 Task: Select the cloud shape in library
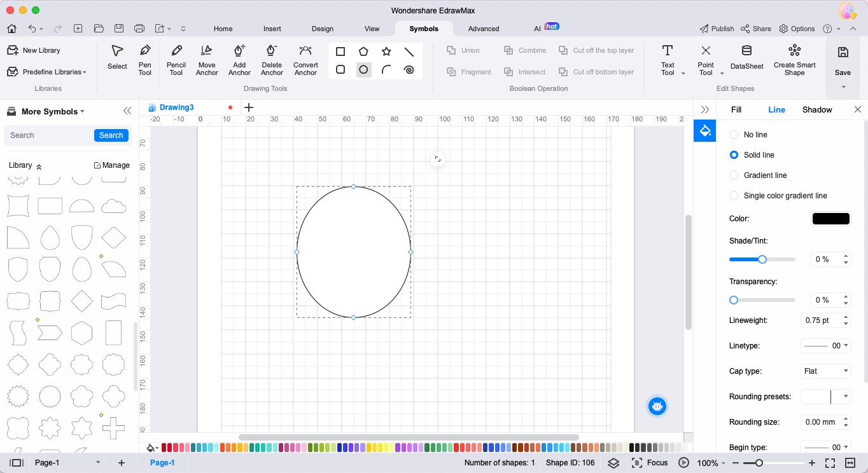[113, 206]
